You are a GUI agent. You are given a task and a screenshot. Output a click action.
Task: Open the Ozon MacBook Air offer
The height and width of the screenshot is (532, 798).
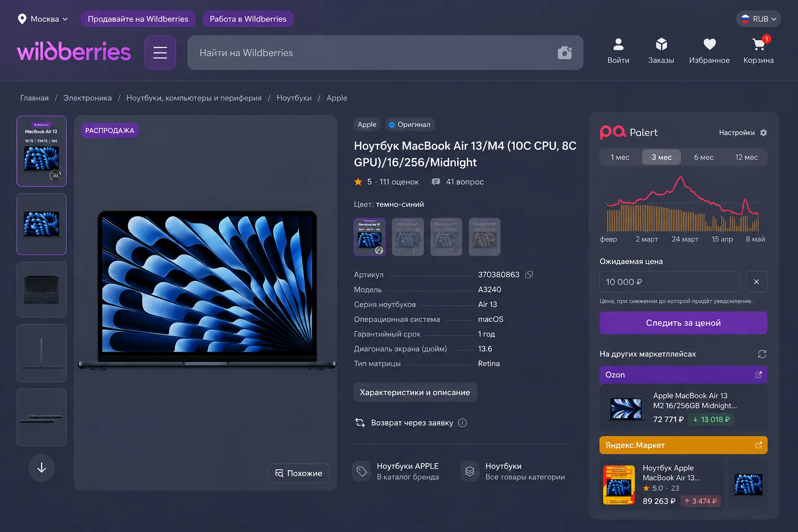coord(683,408)
